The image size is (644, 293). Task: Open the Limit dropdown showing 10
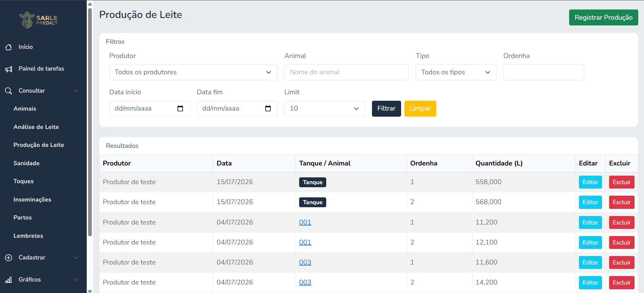pyautogui.click(x=325, y=109)
